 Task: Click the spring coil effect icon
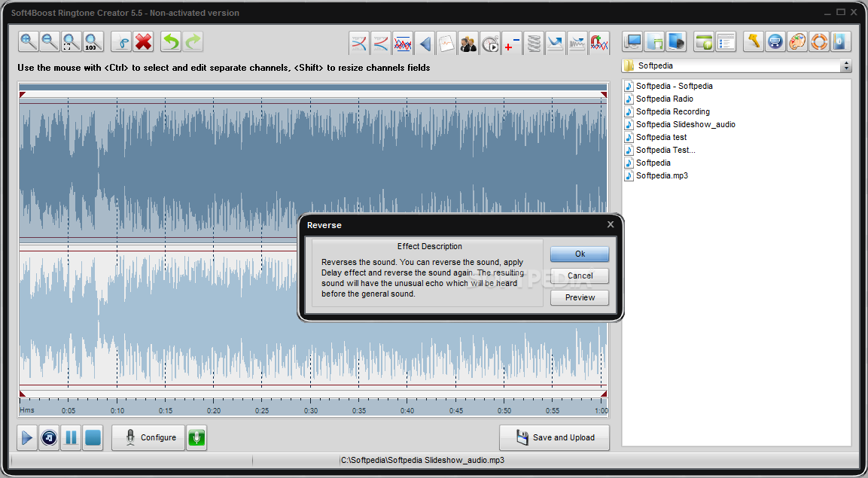(534, 43)
